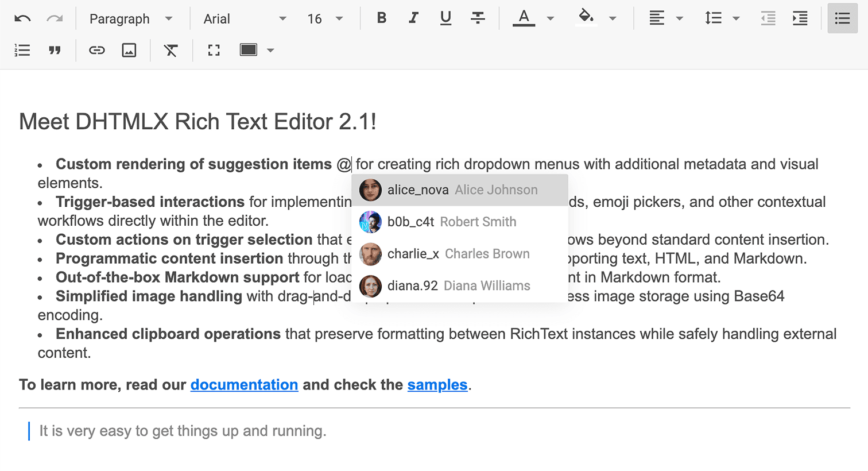Image resolution: width=868 pixels, height=471 pixels.
Task: Select charlie_x Charles Brown suggestion
Action: [x=460, y=254]
